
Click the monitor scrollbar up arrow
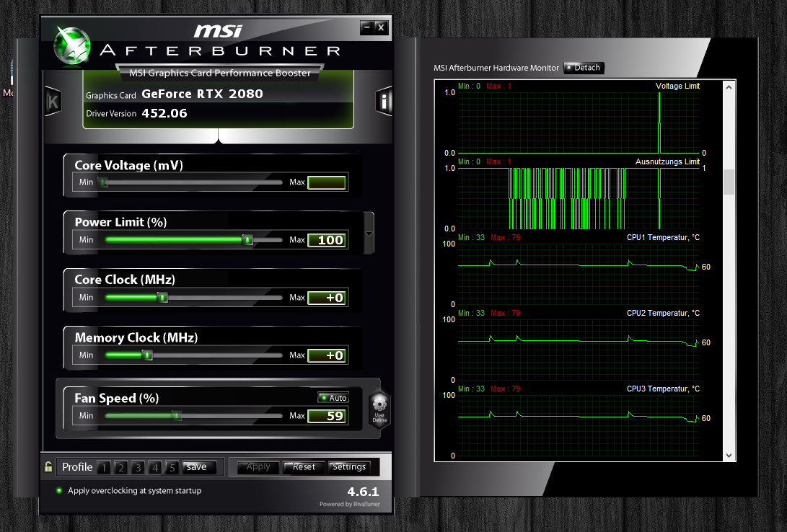[x=729, y=87]
